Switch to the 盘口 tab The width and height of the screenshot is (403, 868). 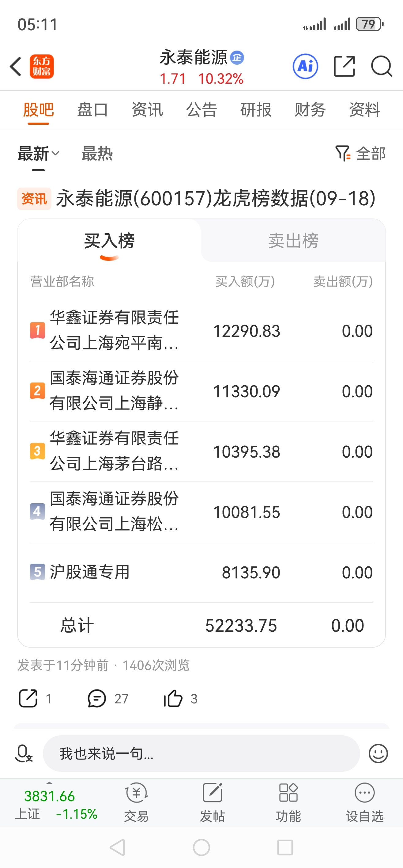(x=92, y=109)
